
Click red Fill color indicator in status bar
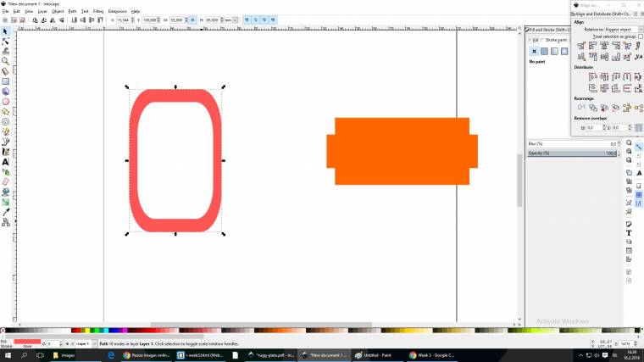[x=27, y=342]
